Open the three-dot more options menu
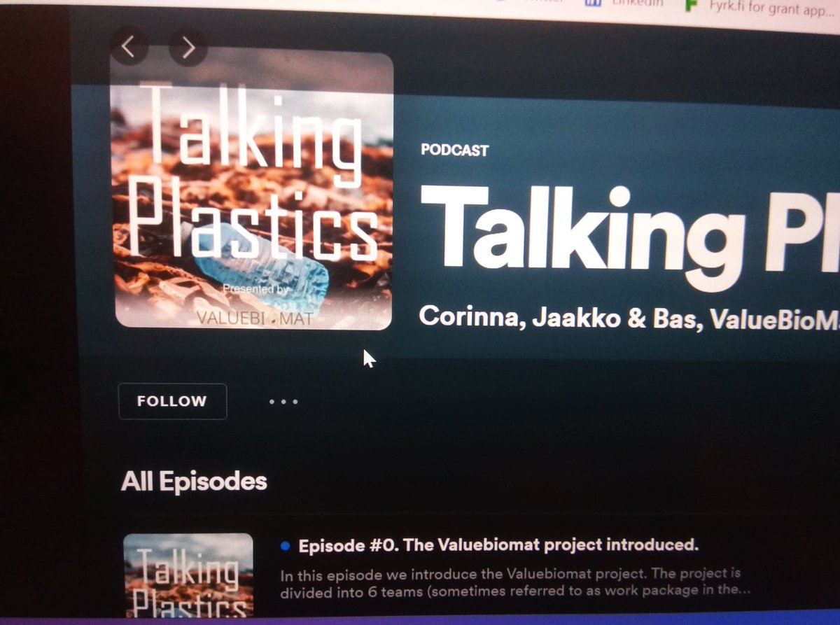Image resolution: width=840 pixels, height=625 pixels. [x=283, y=401]
